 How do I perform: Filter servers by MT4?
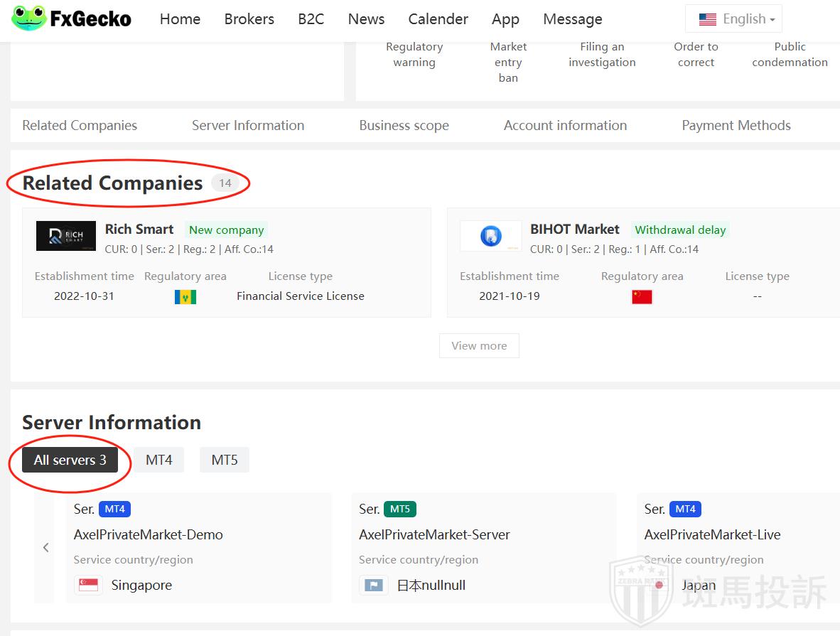click(159, 460)
